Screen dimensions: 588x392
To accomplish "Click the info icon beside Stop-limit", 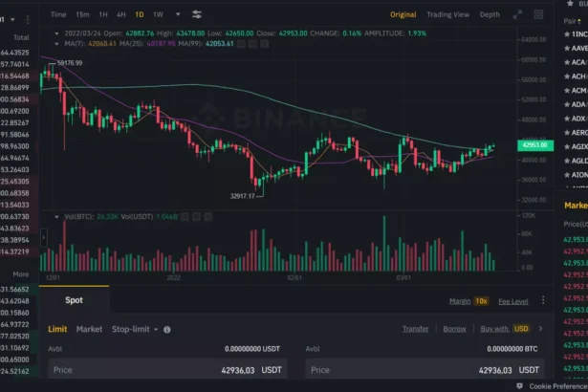I will point(167,329).
